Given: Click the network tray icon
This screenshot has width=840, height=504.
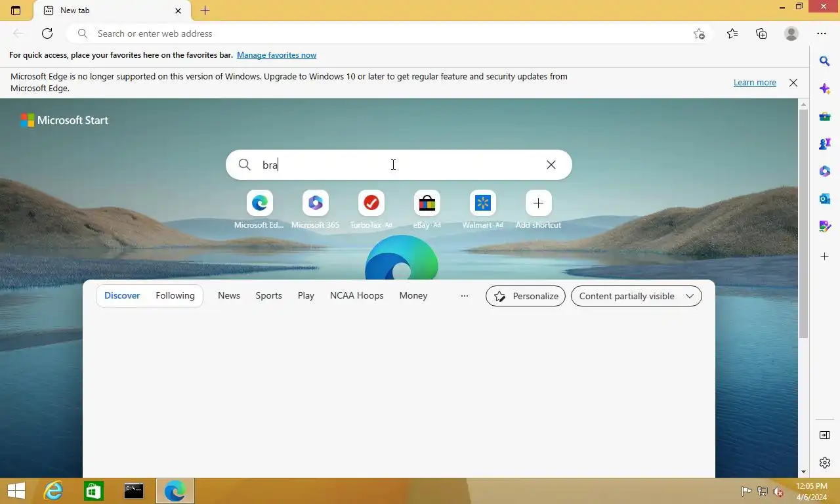Looking at the screenshot, I should pyautogui.click(x=763, y=492).
